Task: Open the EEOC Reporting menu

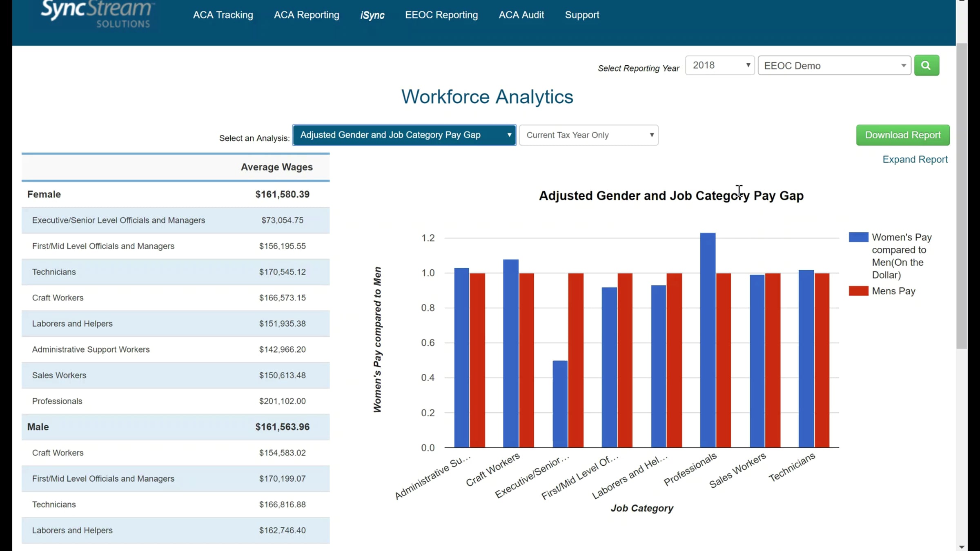Action: click(x=441, y=15)
